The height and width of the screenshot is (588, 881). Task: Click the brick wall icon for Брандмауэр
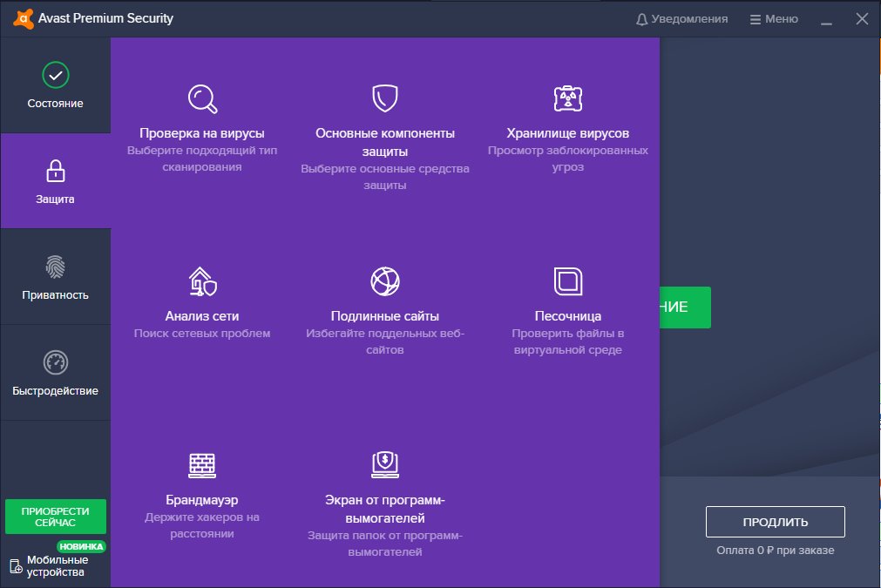[202, 465]
